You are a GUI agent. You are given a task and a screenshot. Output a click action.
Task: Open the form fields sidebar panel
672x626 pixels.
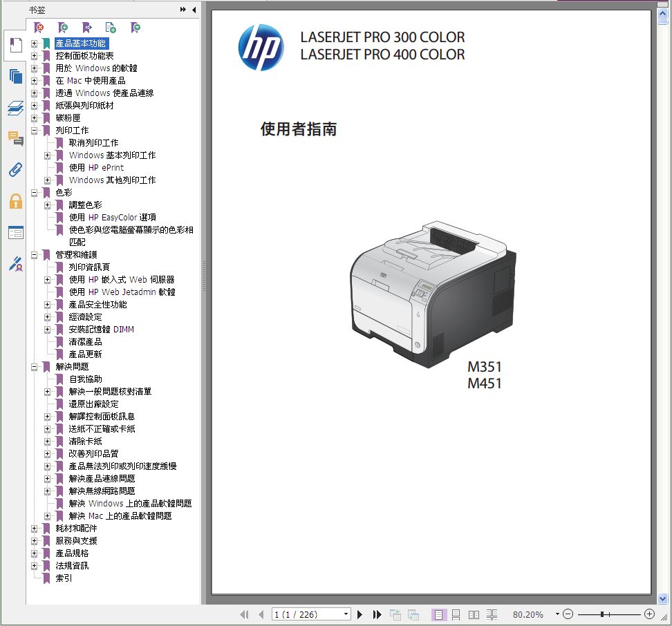point(16,233)
